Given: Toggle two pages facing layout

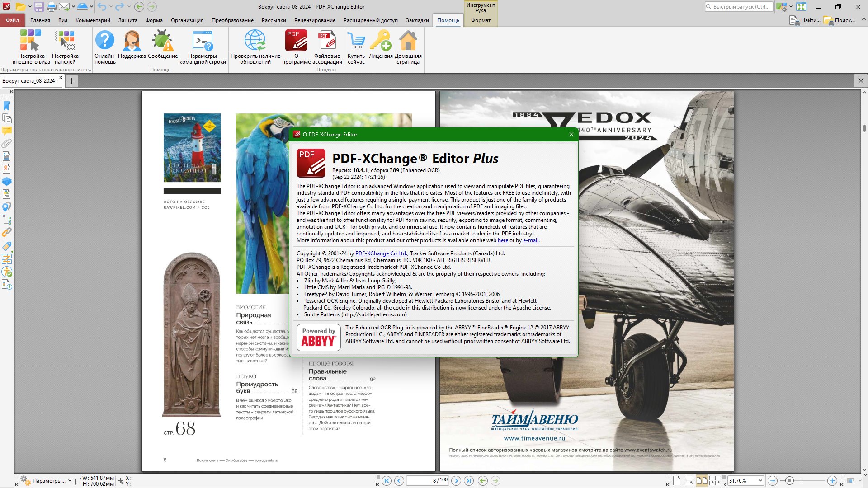Looking at the screenshot, I should click(702, 481).
